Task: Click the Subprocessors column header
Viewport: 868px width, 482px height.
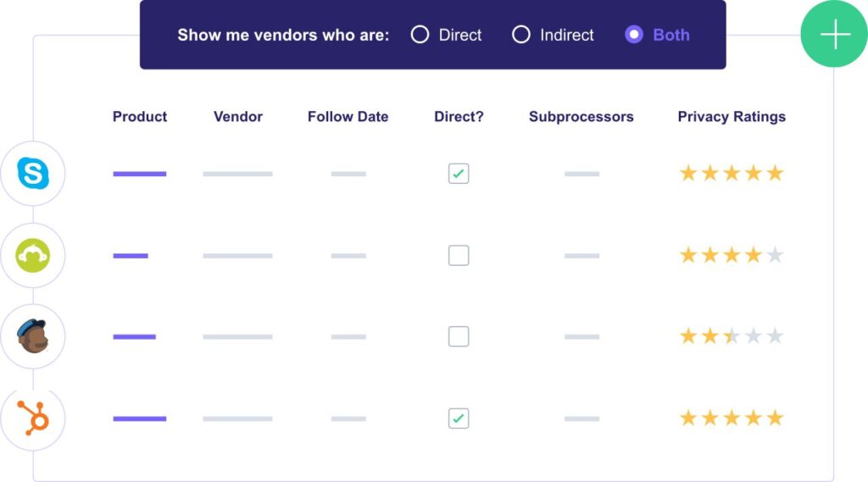Action: tap(581, 117)
